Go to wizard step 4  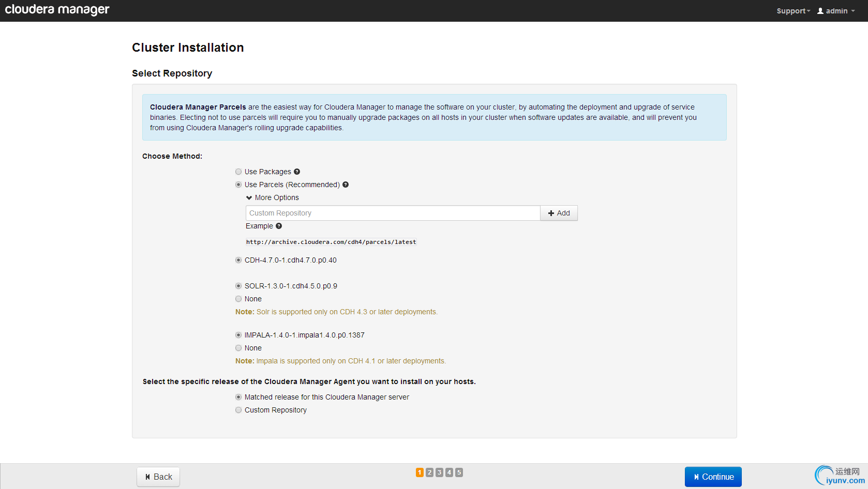pyautogui.click(x=449, y=472)
